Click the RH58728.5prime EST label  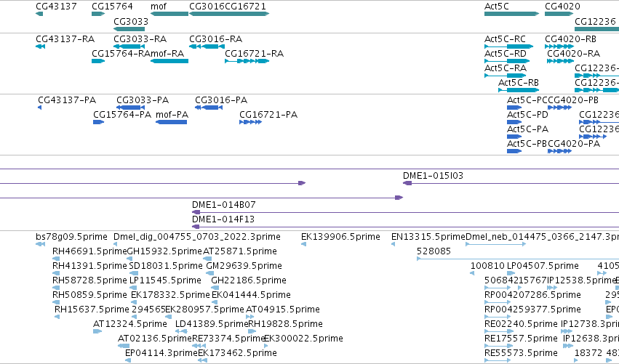tap(89, 280)
